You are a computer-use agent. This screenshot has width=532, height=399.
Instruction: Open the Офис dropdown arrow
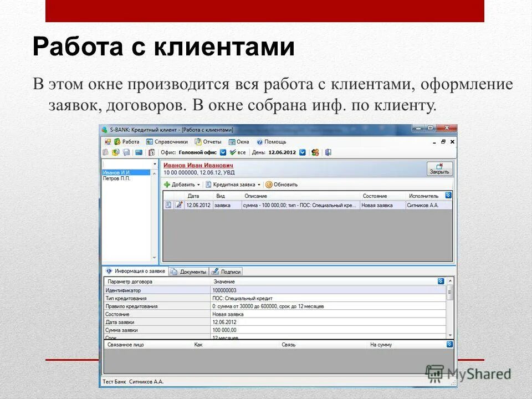[223, 151]
